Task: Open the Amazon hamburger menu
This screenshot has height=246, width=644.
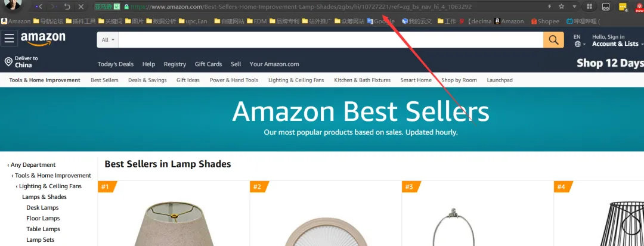Action: point(9,39)
